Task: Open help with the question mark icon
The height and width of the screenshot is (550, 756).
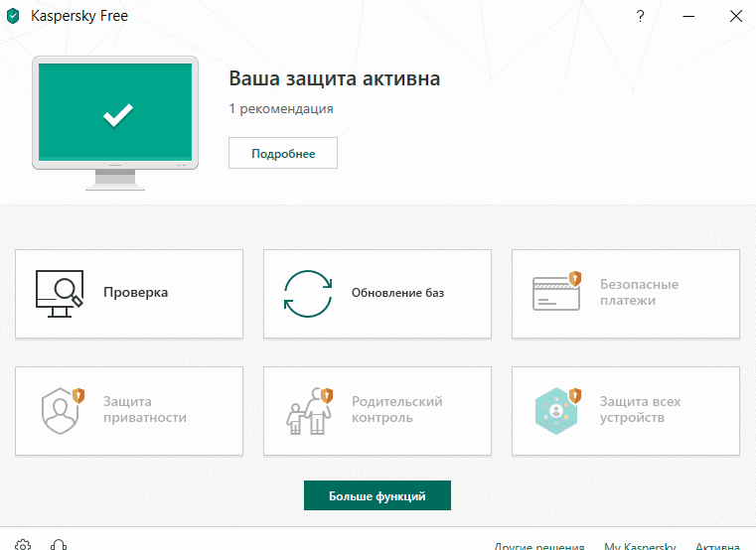Action: [x=640, y=16]
